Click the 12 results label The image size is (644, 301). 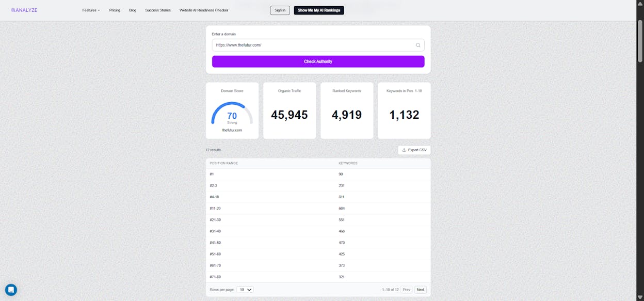(213, 150)
